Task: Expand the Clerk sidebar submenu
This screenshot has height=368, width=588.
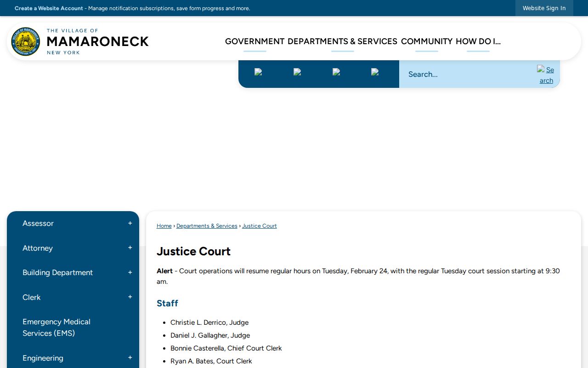Action: click(130, 297)
